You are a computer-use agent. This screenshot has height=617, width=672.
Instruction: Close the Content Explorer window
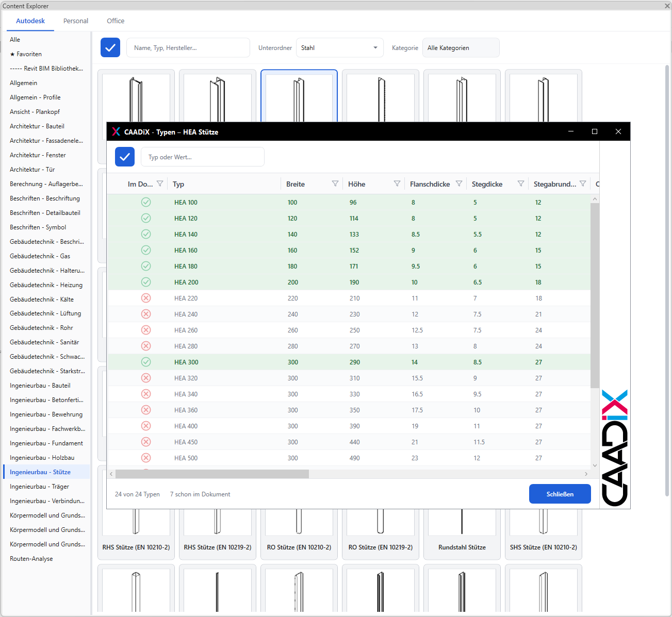[667, 6]
